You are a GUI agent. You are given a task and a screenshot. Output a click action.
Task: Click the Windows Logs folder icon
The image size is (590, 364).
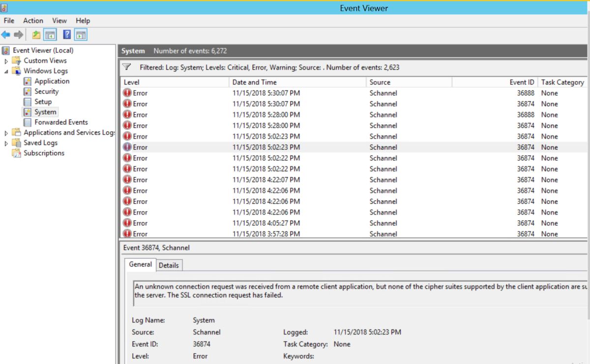click(17, 71)
